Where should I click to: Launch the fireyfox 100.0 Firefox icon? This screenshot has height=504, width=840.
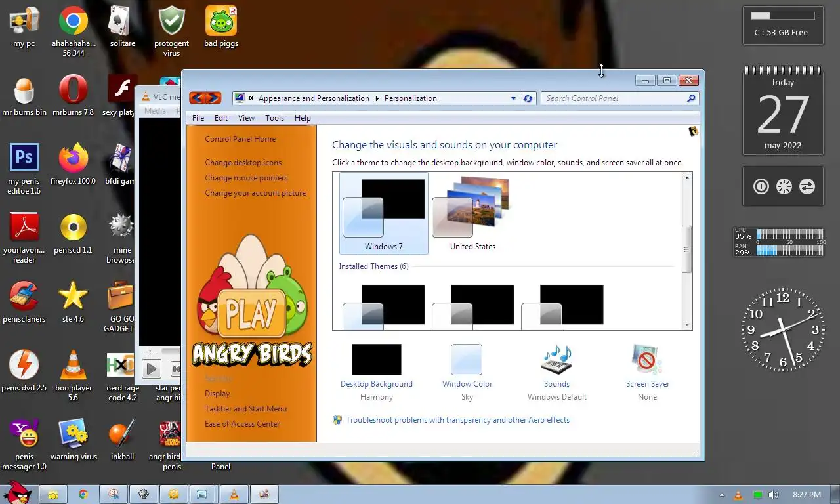click(x=73, y=165)
